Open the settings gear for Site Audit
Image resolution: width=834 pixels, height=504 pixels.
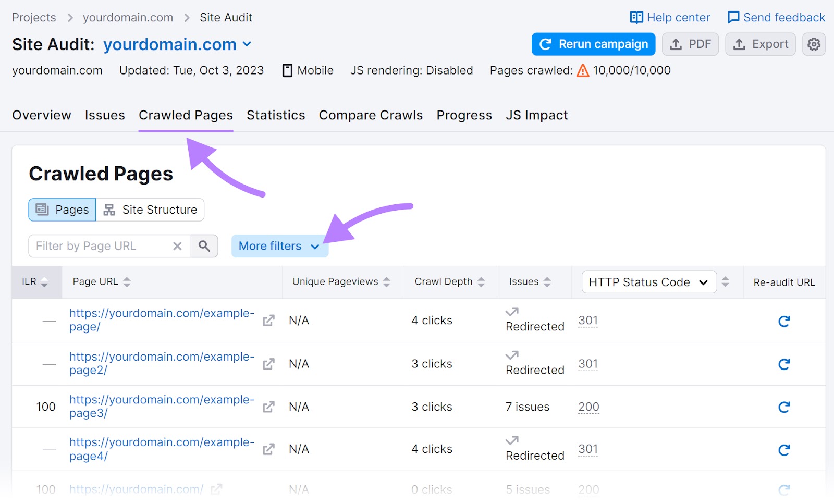(813, 44)
